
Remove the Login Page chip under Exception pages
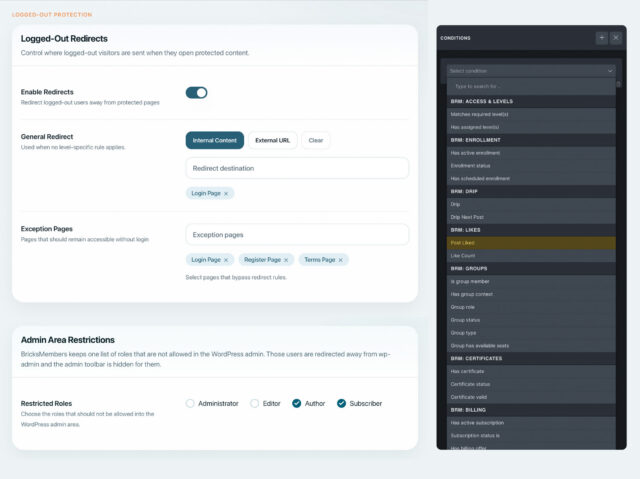pos(226,260)
